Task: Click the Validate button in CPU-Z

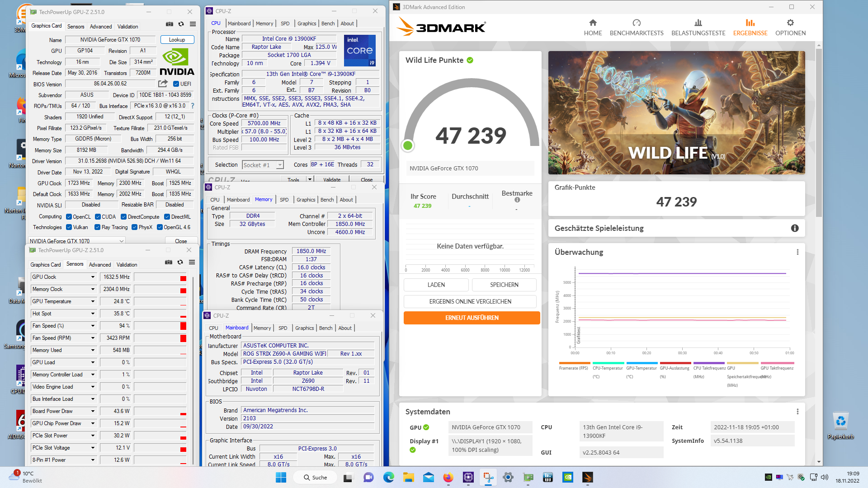Action: (x=332, y=179)
